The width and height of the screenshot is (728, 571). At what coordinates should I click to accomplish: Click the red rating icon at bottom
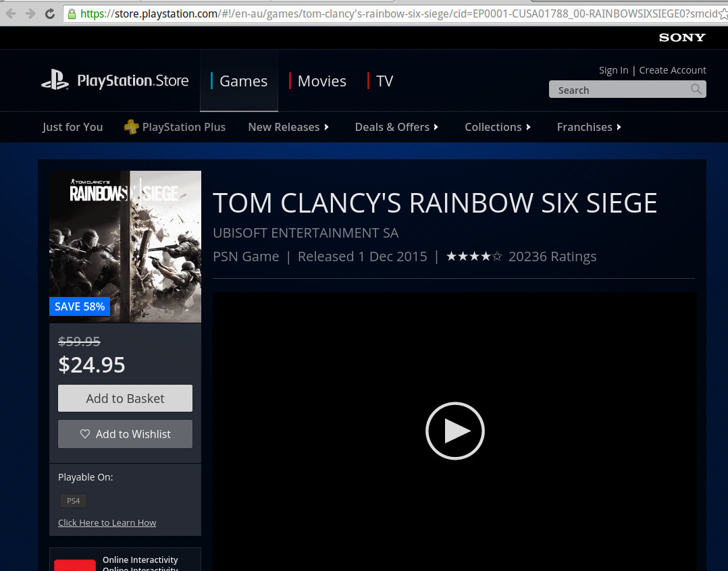point(75,566)
